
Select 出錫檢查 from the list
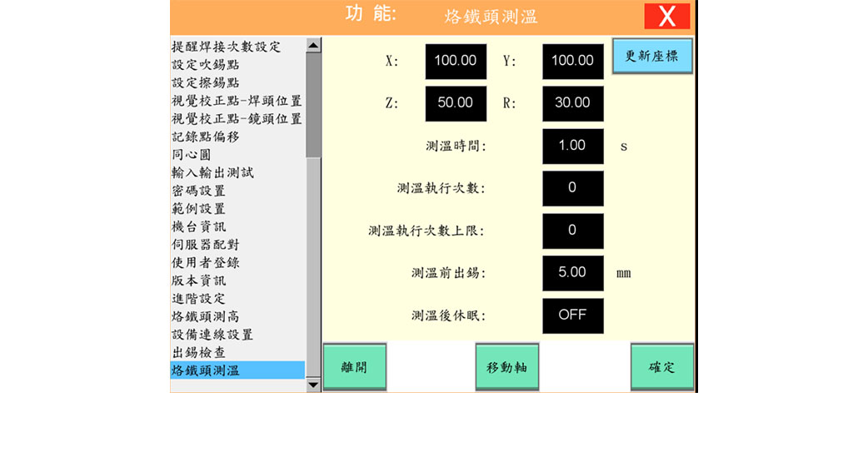coord(198,352)
